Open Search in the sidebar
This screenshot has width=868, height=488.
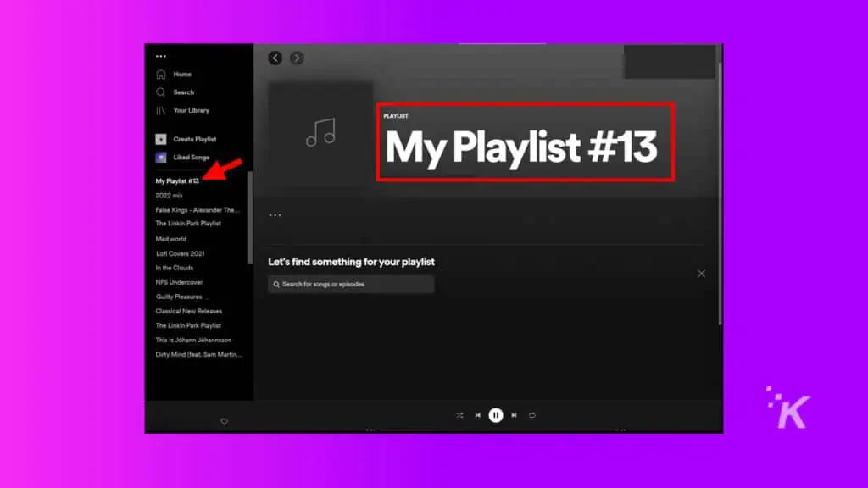pyautogui.click(x=183, y=92)
